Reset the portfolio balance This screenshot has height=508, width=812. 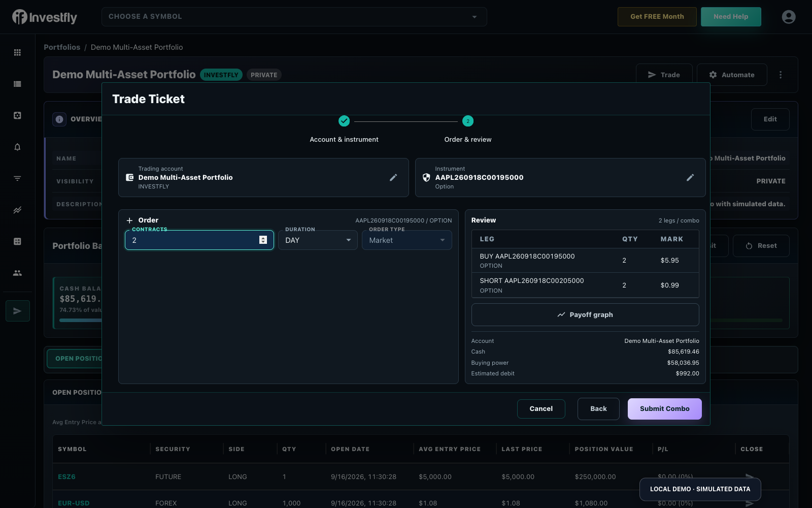761,246
